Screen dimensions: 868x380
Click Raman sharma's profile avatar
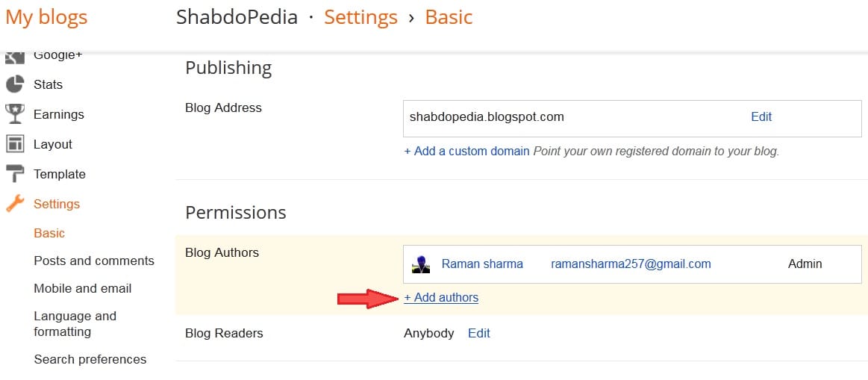[x=421, y=264]
